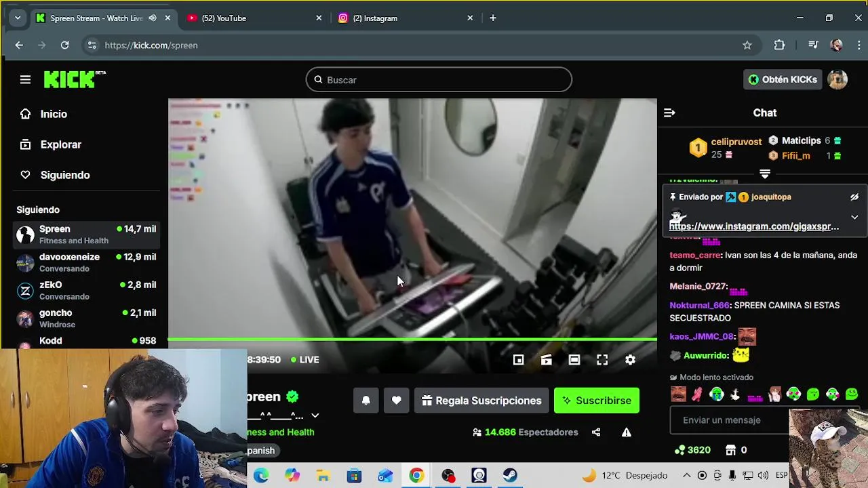Click the share stream icon

(596, 432)
